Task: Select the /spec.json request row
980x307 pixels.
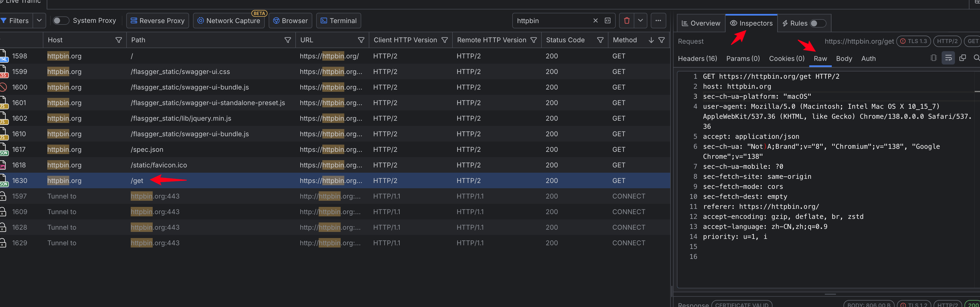Action: (x=147, y=150)
